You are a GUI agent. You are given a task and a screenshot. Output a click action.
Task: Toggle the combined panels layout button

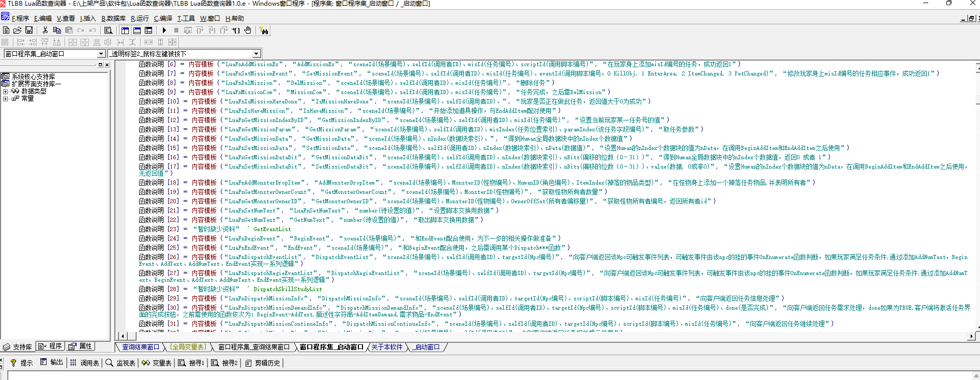[148, 31]
